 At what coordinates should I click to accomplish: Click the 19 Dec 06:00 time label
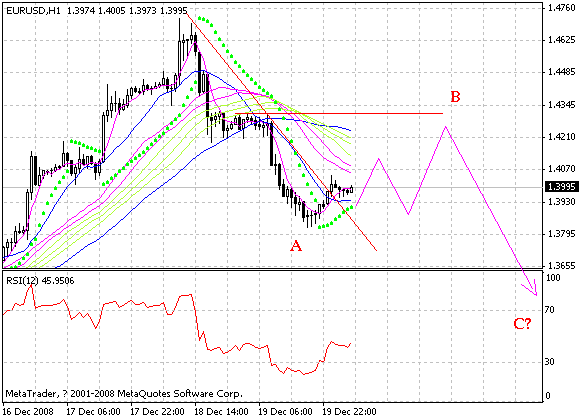[x=286, y=412]
